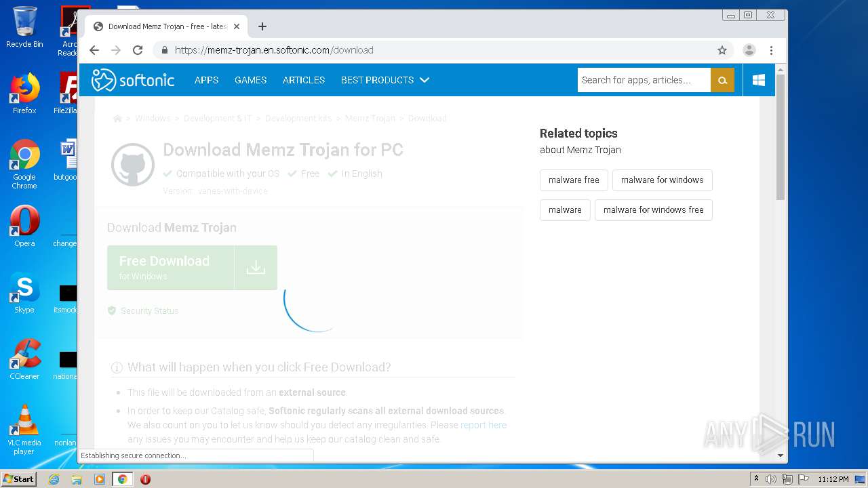The image size is (868, 488).
Task: Open Google Chrome desktop shortcut
Action: point(24,165)
